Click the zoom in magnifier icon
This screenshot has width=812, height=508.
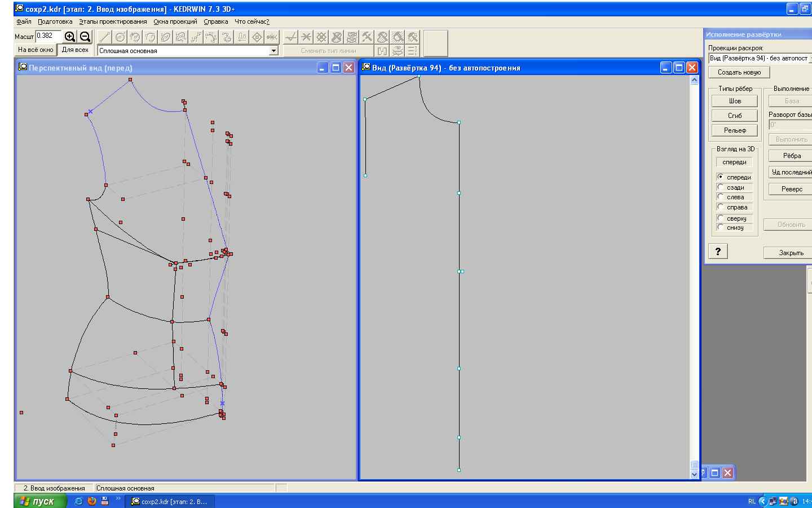pyautogui.click(x=70, y=37)
